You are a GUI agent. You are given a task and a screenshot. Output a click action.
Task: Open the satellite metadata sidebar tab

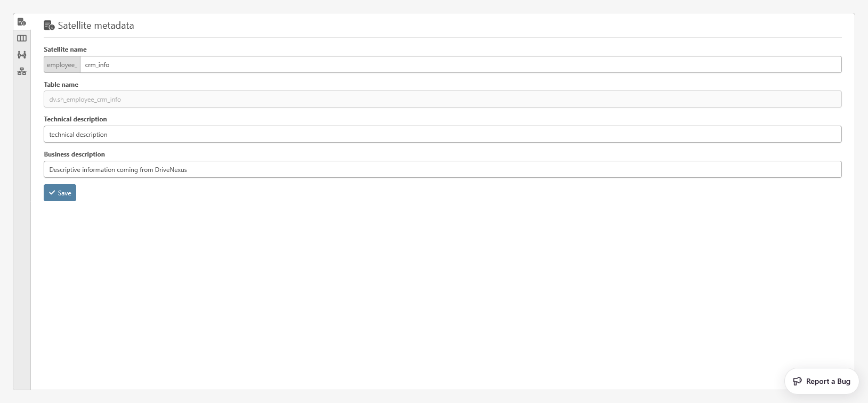click(x=22, y=22)
